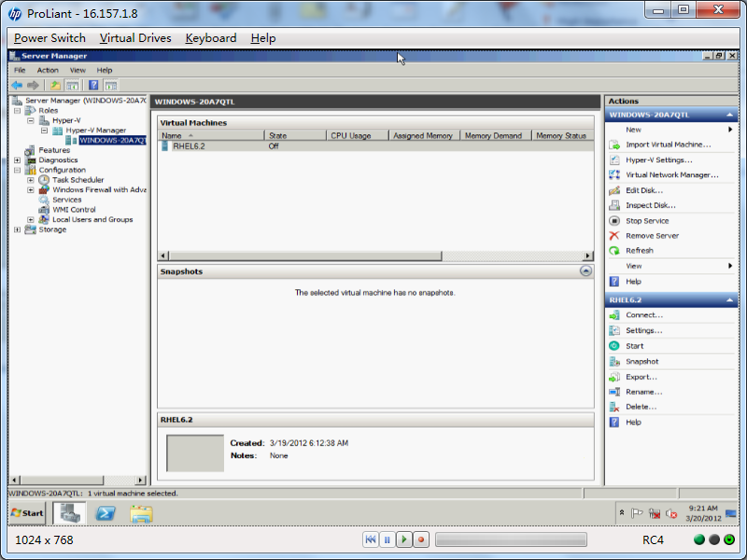This screenshot has width=747, height=560.
Task: Click the Windows Start button
Action: click(28, 512)
